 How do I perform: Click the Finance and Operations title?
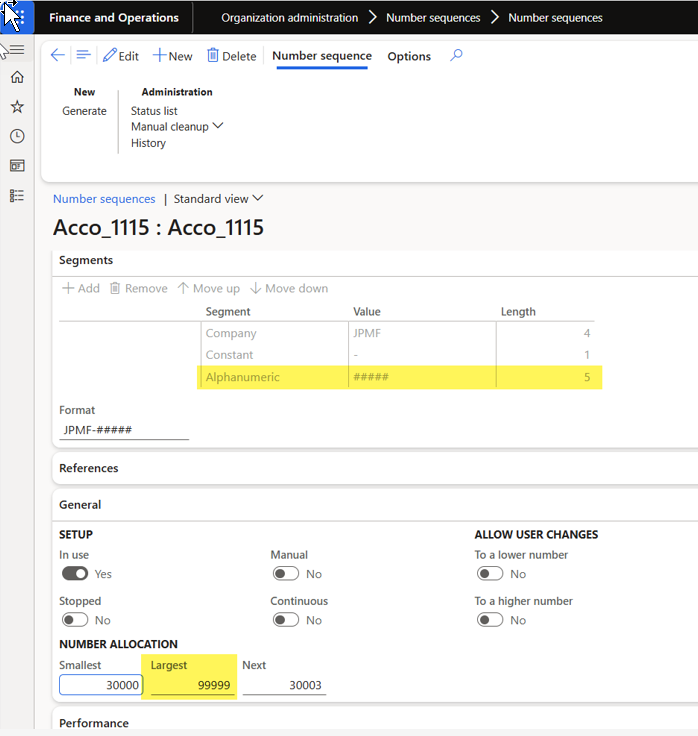(114, 18)
